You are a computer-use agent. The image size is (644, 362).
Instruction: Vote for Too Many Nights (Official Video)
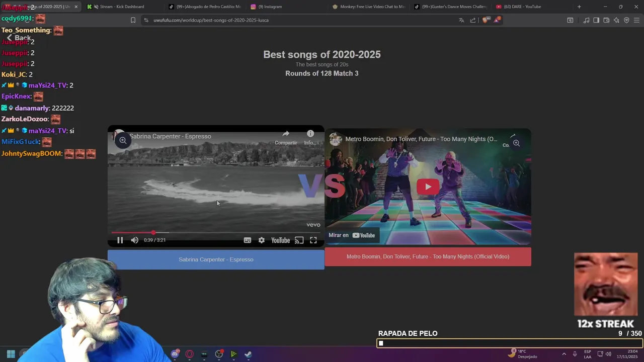428,256
